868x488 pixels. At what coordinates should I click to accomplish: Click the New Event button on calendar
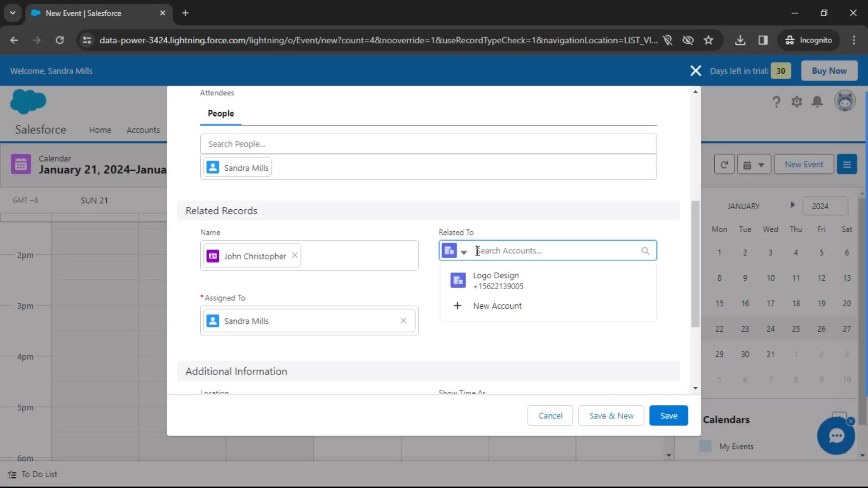804,164
